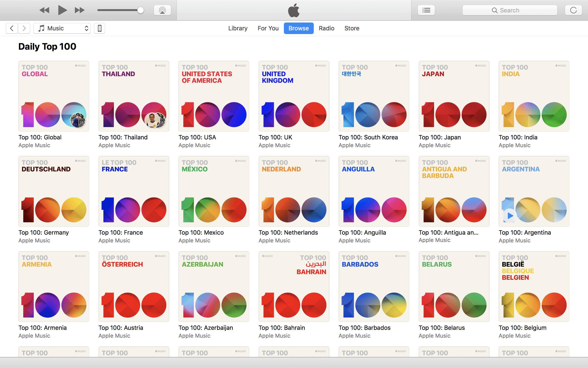This screenshot has height=368, width=588.
Task: Click Apple Music under Top 100: Global
Action: [34, 145]
